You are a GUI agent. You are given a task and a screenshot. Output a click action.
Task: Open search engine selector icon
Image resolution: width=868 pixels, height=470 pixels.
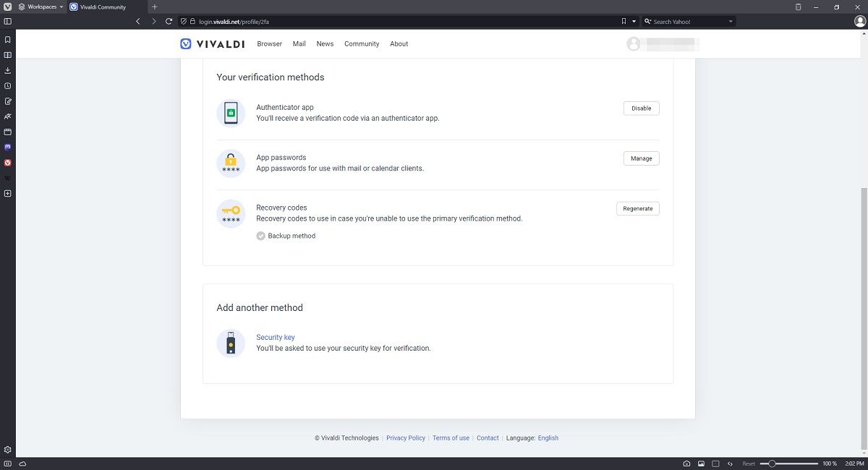pyautogui.click(x=647, y=22)
